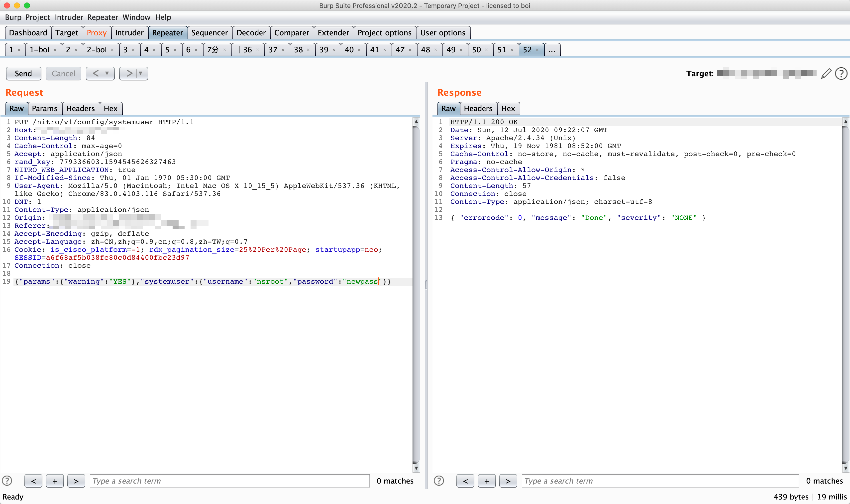This screenshot has width=850, height=504.
Task: Select the request Params tab
Action: click(44, 108)
